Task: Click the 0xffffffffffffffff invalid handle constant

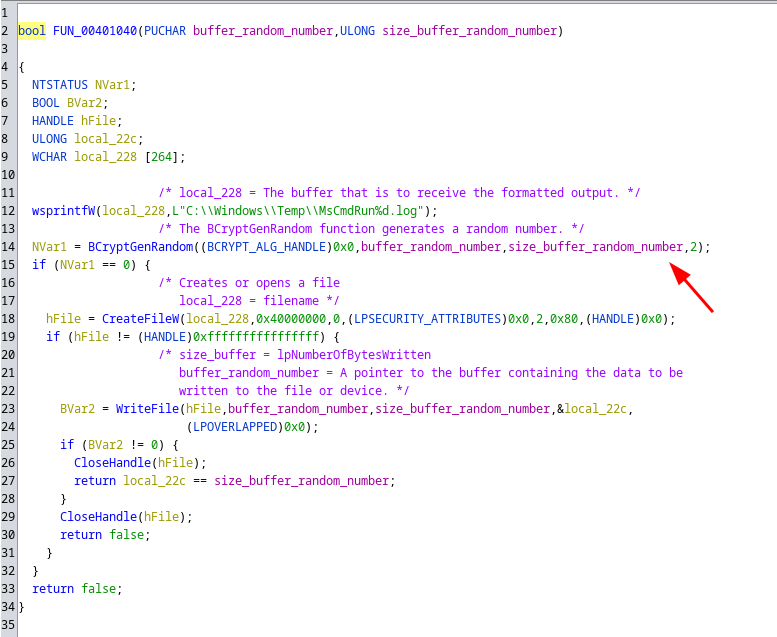Action: (x=256, y=336)
